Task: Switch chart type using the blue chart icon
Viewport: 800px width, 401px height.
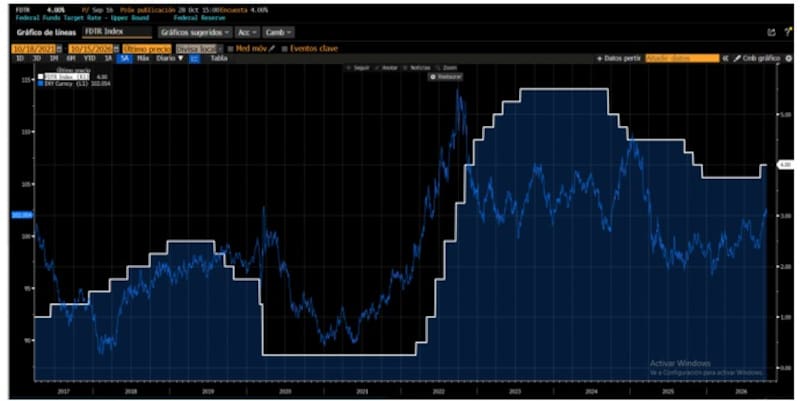Action: 194,59
